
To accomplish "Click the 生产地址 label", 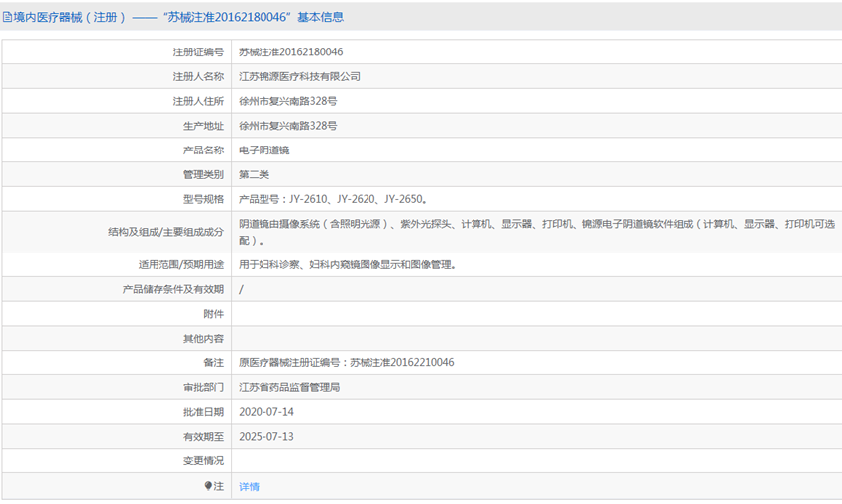I will click(203, 126).
